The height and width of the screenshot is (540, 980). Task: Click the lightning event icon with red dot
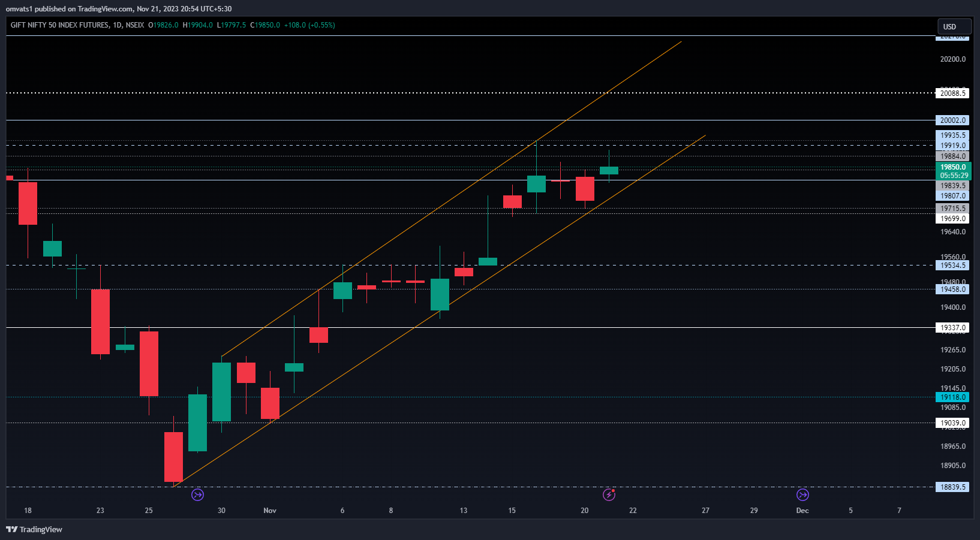[609, 494]
